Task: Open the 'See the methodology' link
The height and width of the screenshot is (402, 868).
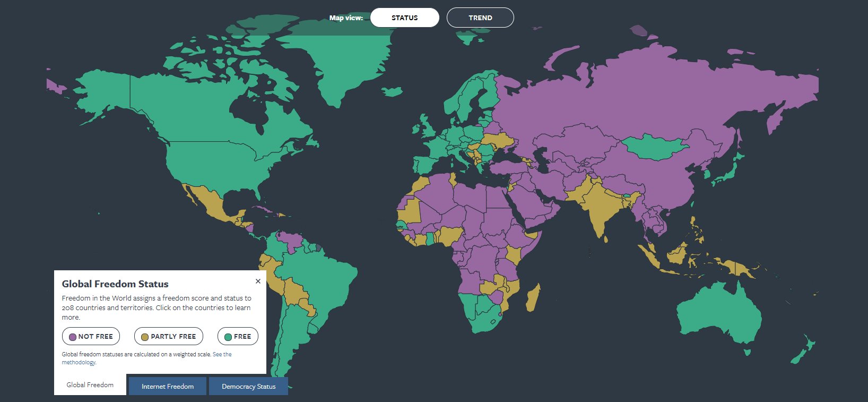Action: (x=222, y=354)
